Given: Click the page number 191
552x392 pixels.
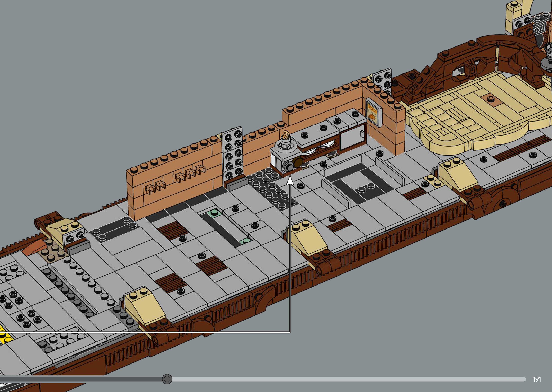Looking at the screenshot, I should tap(537, 379).
